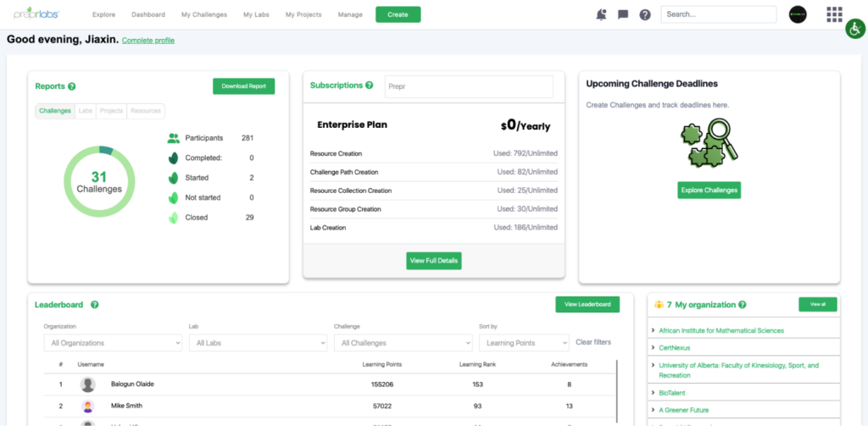Click the Closed leaf icon
Viewport: 868px width, 426px height.
tap(173, 218)
